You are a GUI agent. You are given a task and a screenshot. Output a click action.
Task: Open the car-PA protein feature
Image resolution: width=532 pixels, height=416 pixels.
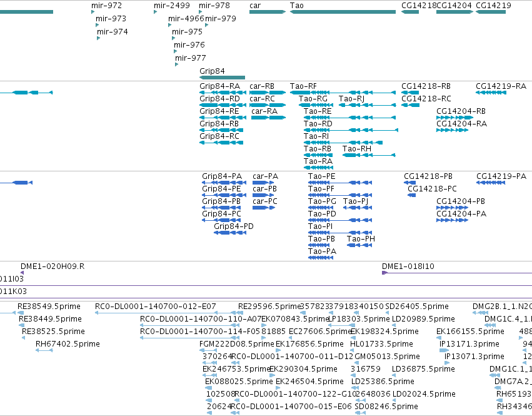click(263, 183)
